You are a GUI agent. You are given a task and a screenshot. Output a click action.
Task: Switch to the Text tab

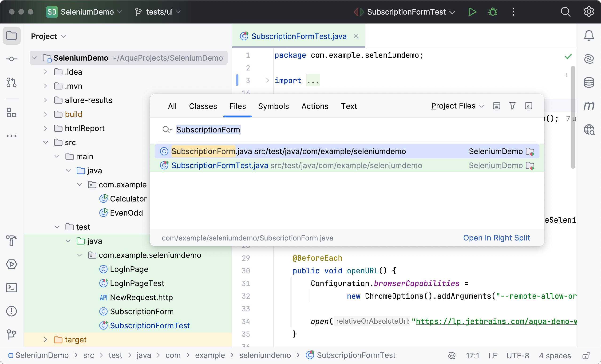click(349, 106)
